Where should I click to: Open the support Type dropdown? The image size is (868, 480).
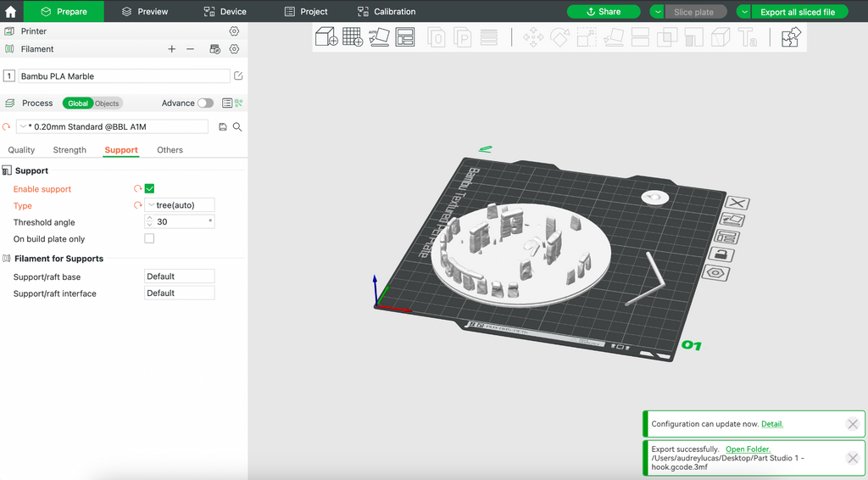tap(180, 205)
